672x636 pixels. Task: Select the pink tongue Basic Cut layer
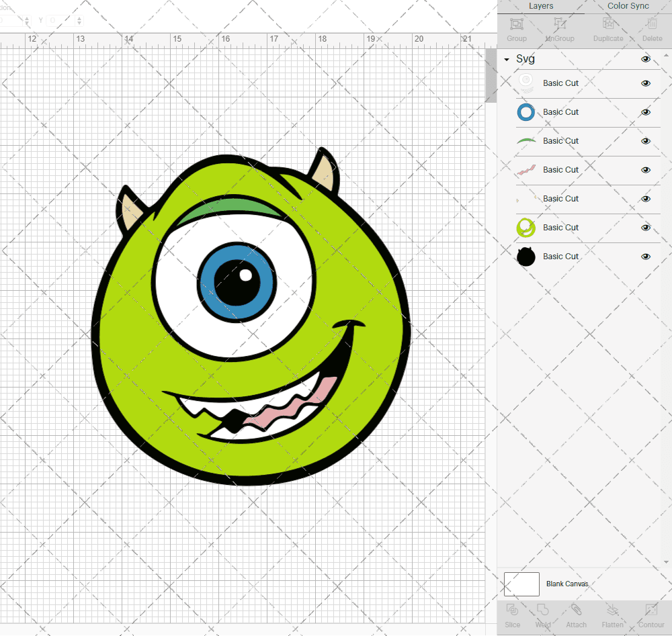coord(561,170)
